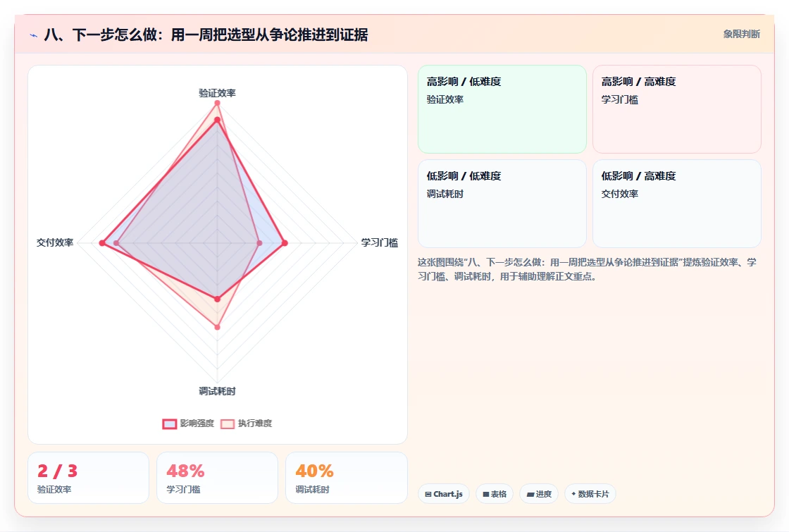Click 交付效率 inside the 低影响 / 高难度 card

point(620,194)
